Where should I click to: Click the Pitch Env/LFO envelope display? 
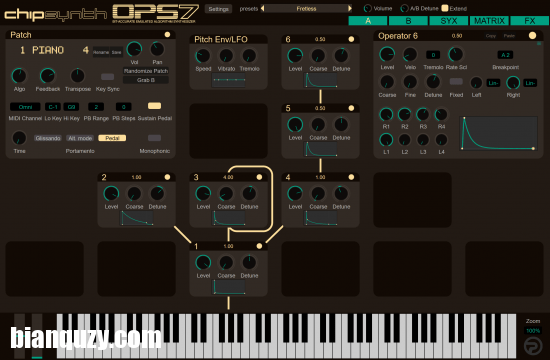[x=228, y=80]
